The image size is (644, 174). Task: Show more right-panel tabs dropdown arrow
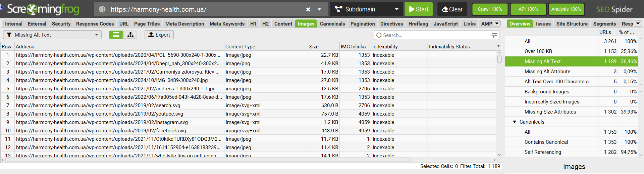pos(638,24)
